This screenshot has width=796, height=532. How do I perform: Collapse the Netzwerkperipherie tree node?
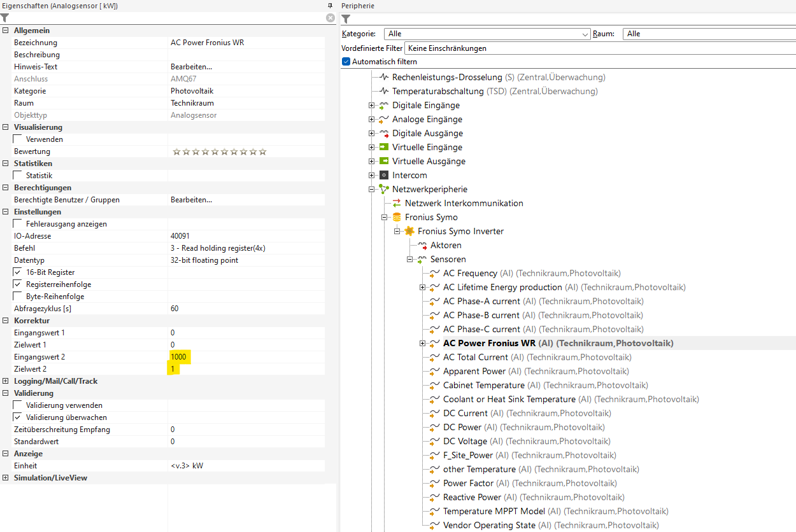click(372, 190)
